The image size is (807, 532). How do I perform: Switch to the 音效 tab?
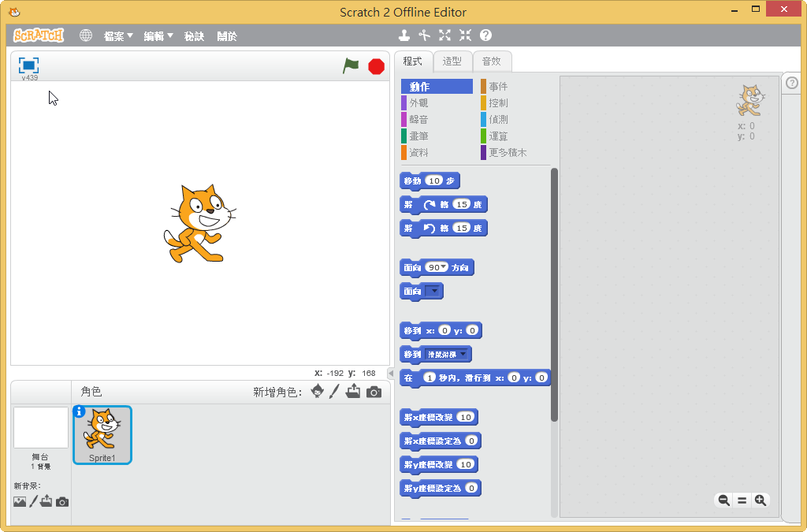tap(492, 61)
